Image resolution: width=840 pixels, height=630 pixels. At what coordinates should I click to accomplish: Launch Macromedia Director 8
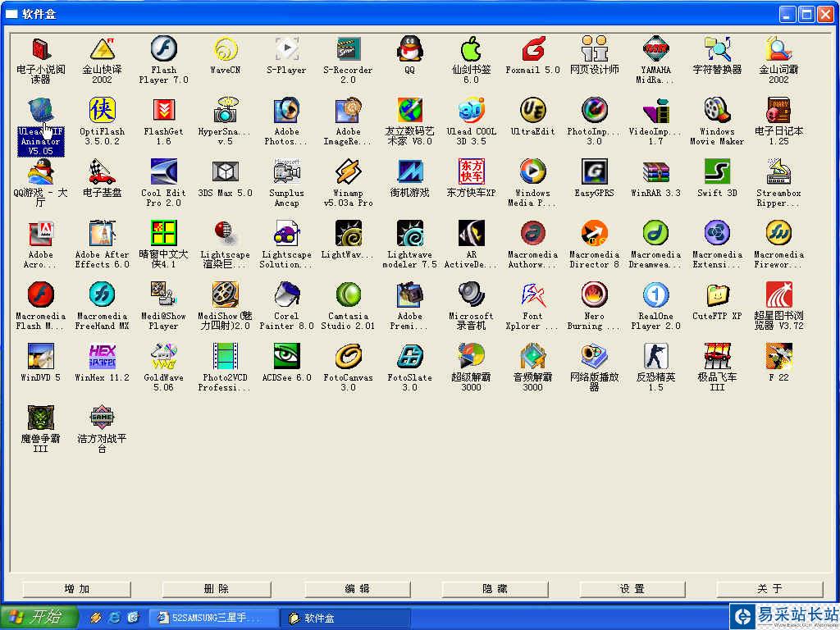tap(594, 234)
